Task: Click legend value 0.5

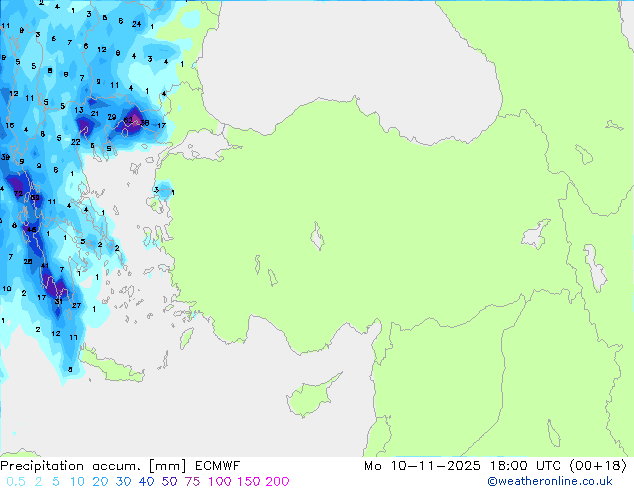Action: pos(16,482)
